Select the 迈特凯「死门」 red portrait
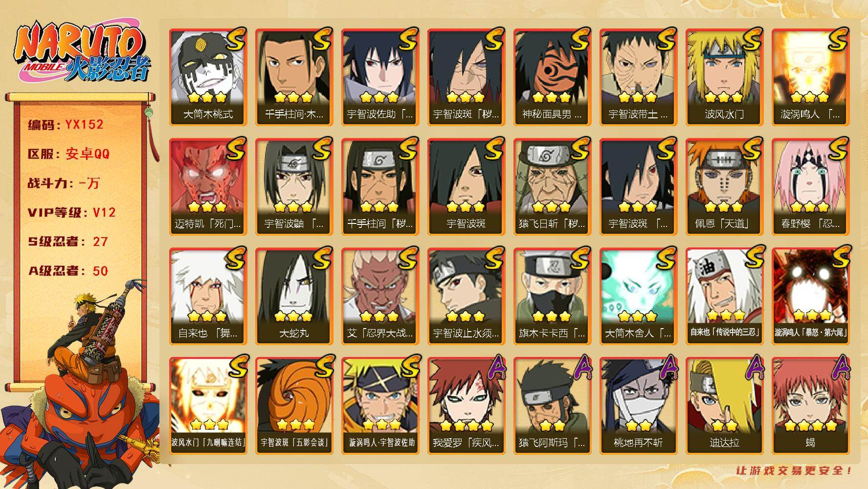This screenshot has width=868, height=489. click(208, 186)
